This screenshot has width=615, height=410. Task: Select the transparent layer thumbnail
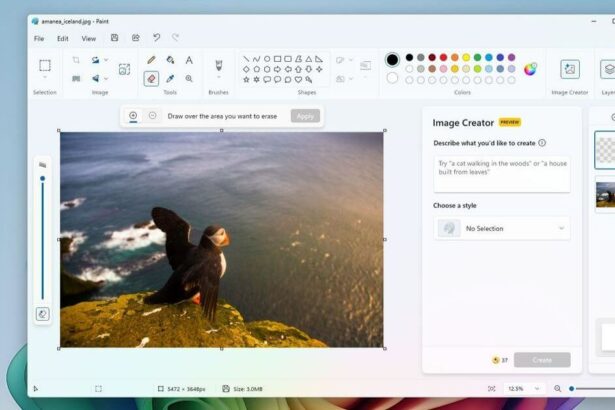(x=605, y=150)
